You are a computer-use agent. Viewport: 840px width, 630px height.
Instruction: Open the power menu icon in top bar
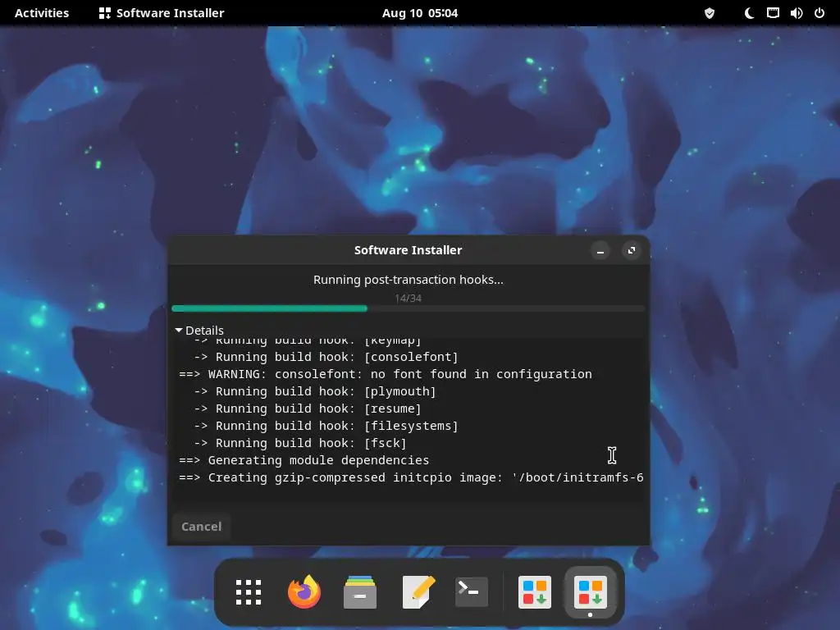pyautogui.click(x=819, y=13)
